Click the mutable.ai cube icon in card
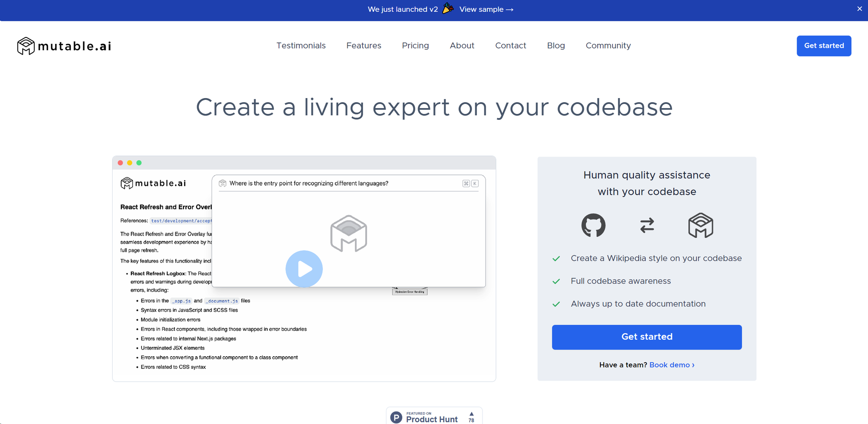Image resolution: width=868 pixels, height=424 pixels. pos(700,225)
